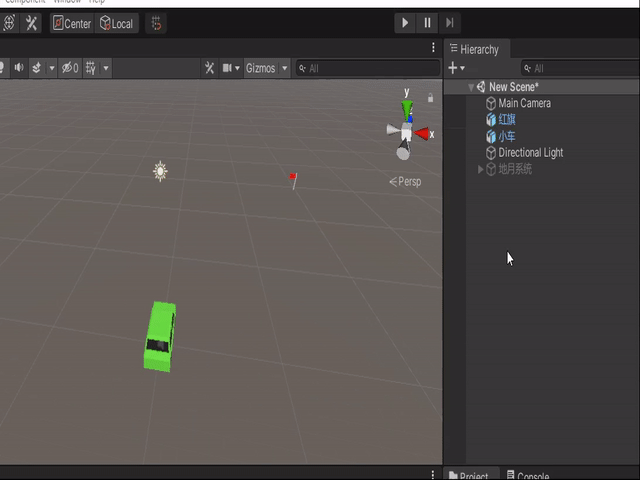Step forward one frame
Image resolution: width=640 pixels, height=480 pixels.
click(x=449, y=22)
